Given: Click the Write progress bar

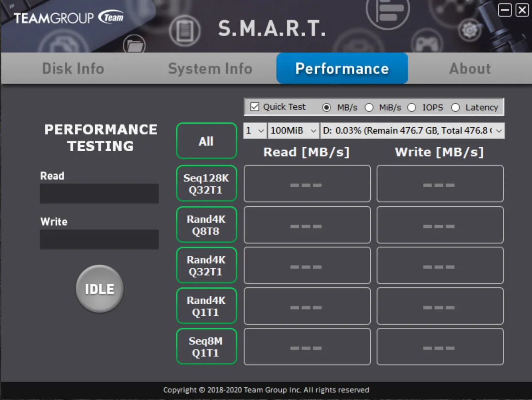Looking at the screenshot, I should coord(99,239).
